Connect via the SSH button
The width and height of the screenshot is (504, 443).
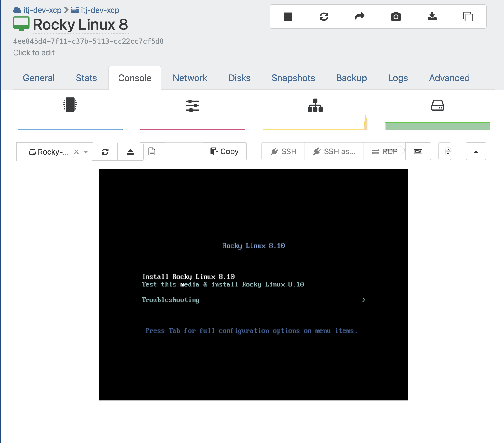click(x=283, y=151)
